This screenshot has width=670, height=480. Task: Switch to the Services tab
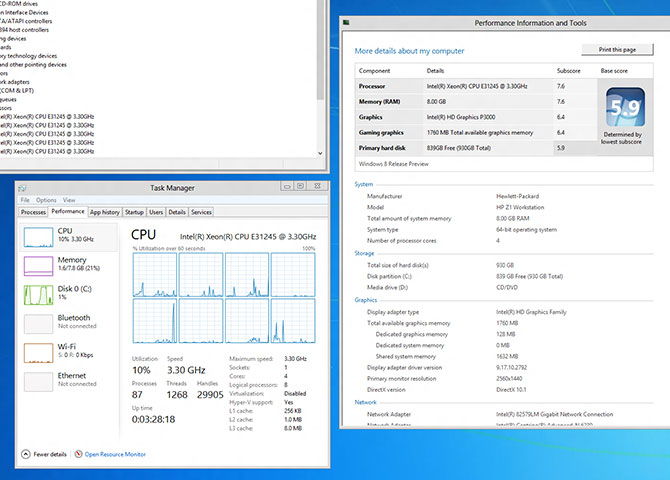(x=201, y=212)
